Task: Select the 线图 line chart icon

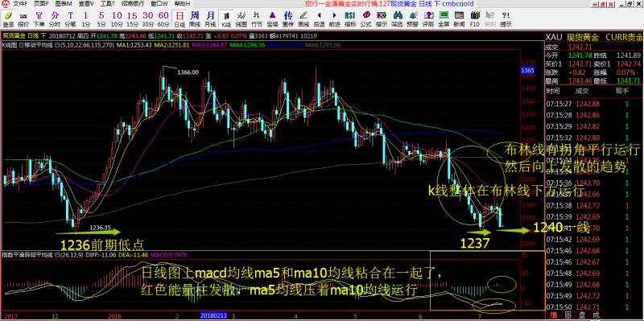Action: (x=242, y=19)
